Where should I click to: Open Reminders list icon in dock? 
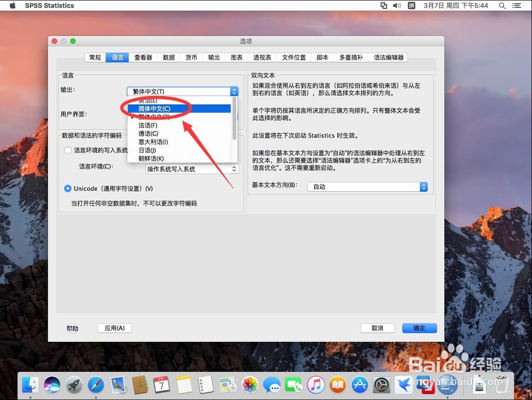[205, 385]
